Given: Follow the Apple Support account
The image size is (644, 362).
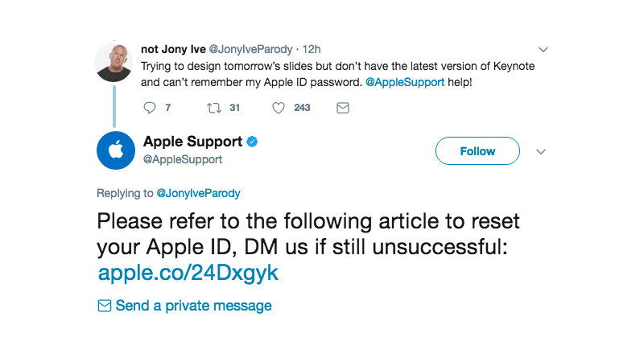Looking at the screenshot, I should point(477,151).
